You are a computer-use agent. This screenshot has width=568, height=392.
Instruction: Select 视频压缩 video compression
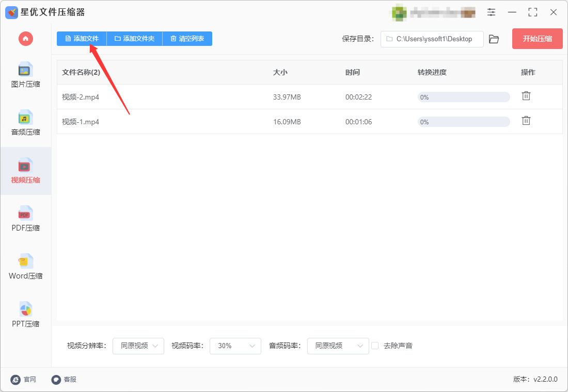(x=25, y=171)
